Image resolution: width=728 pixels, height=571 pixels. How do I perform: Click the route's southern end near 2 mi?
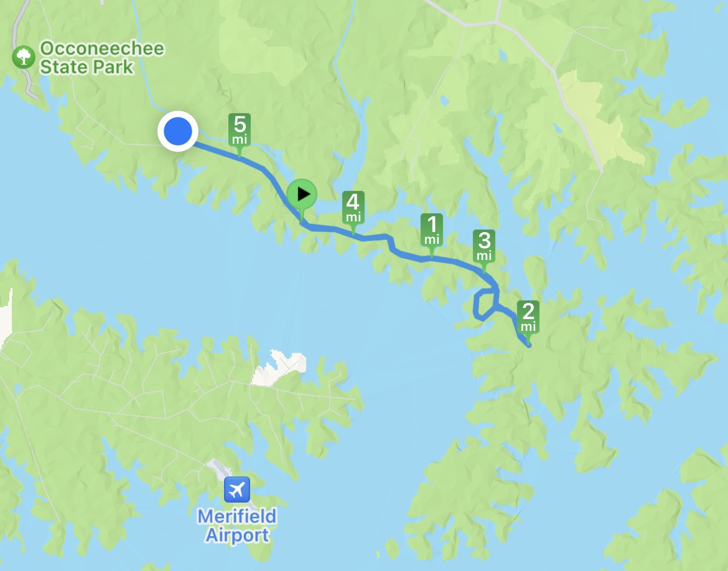tap(528, 345)
